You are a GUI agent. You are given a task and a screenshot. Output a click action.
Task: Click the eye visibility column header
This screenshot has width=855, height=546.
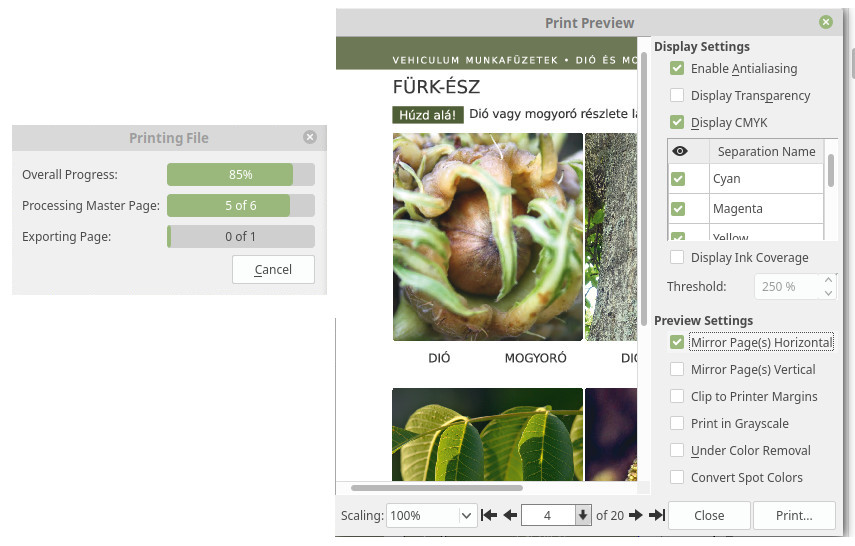point(679,151)
